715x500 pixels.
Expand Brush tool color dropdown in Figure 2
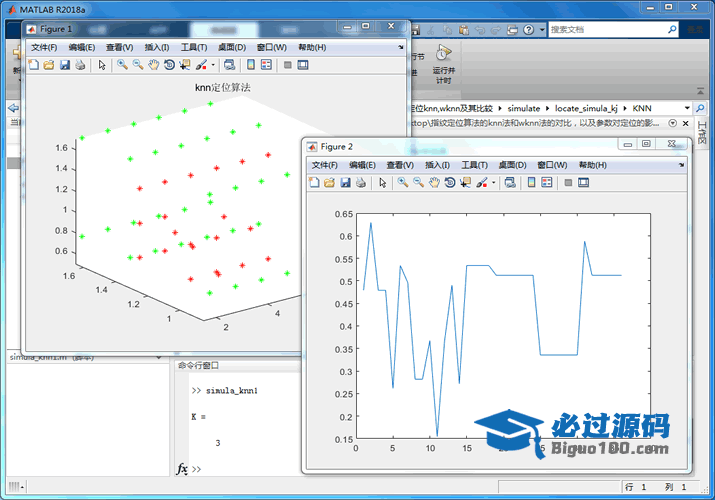pyautogui.click(x=494, y=183)
